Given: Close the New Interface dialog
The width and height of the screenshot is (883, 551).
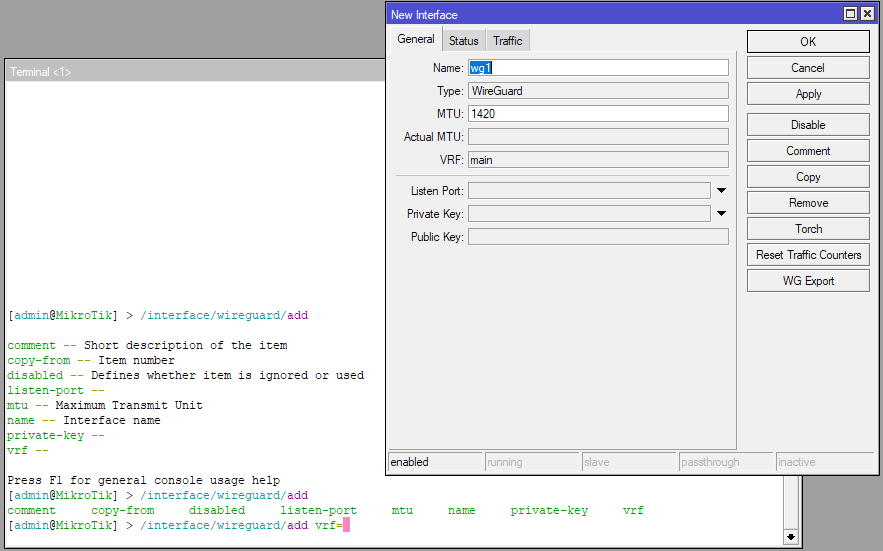Looking at the screenshot, I should tap(867, 14).
